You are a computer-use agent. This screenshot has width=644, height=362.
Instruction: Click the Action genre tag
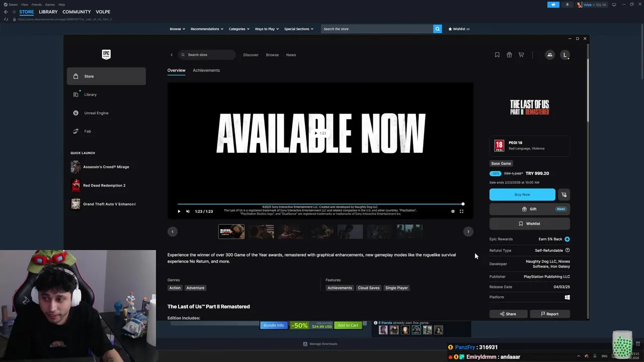coord(175,288)
